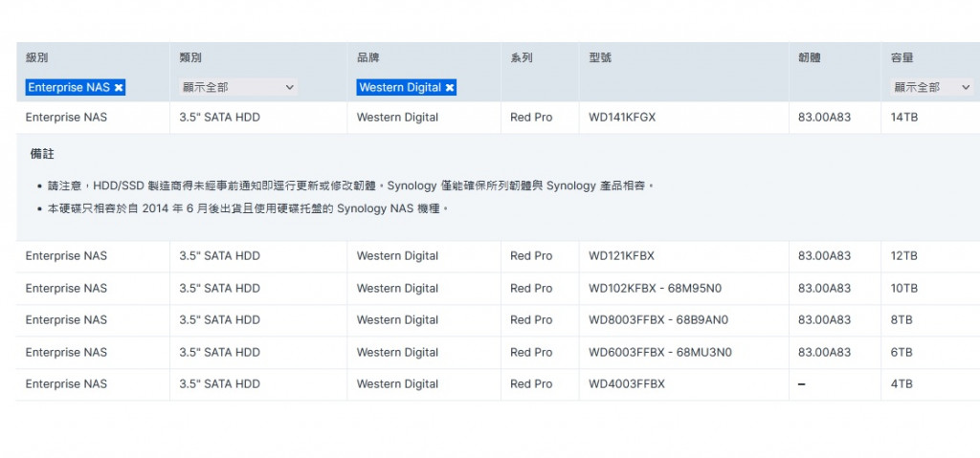This screenshot has height=458, width=980.
Task: Click Red Pro in the 8TB row
Action: coord(531,320)
